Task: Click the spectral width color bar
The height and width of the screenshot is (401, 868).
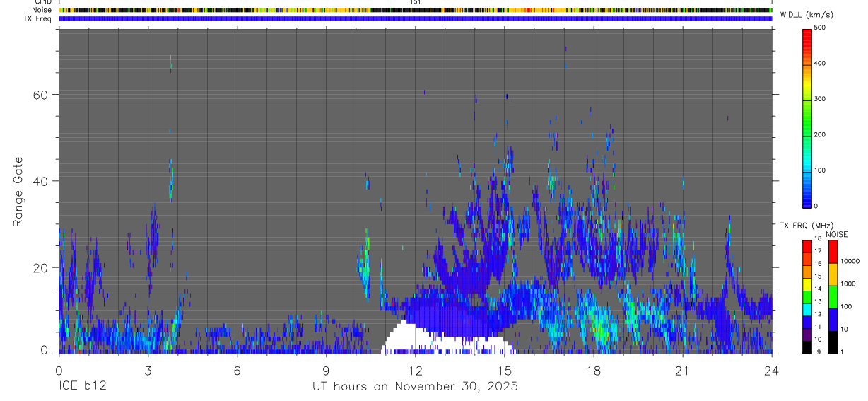Action: 807,117
